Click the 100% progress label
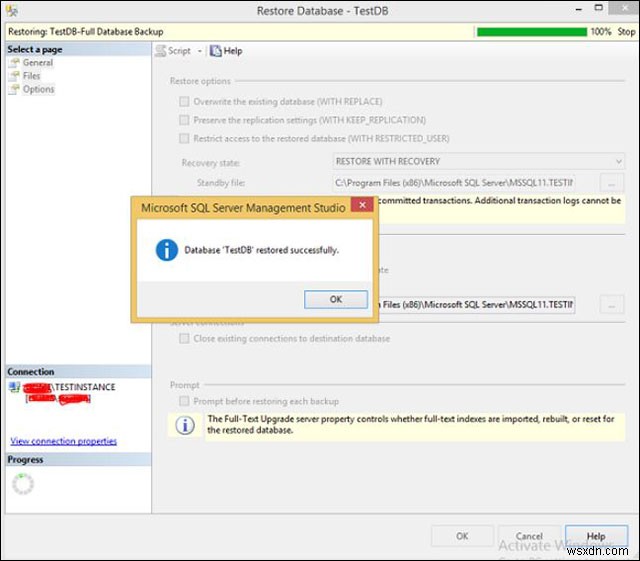This screenshot has width=640, height=561. 601,32
